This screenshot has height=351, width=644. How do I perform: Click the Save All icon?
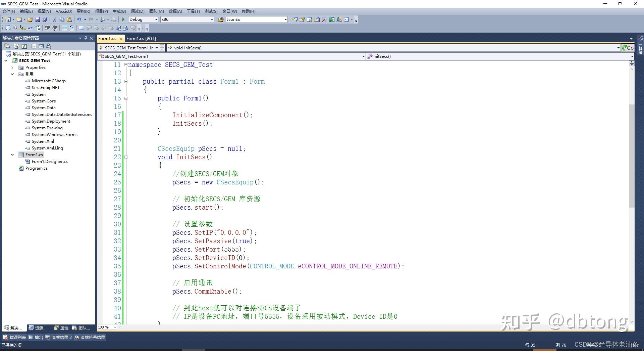point(45,19)
